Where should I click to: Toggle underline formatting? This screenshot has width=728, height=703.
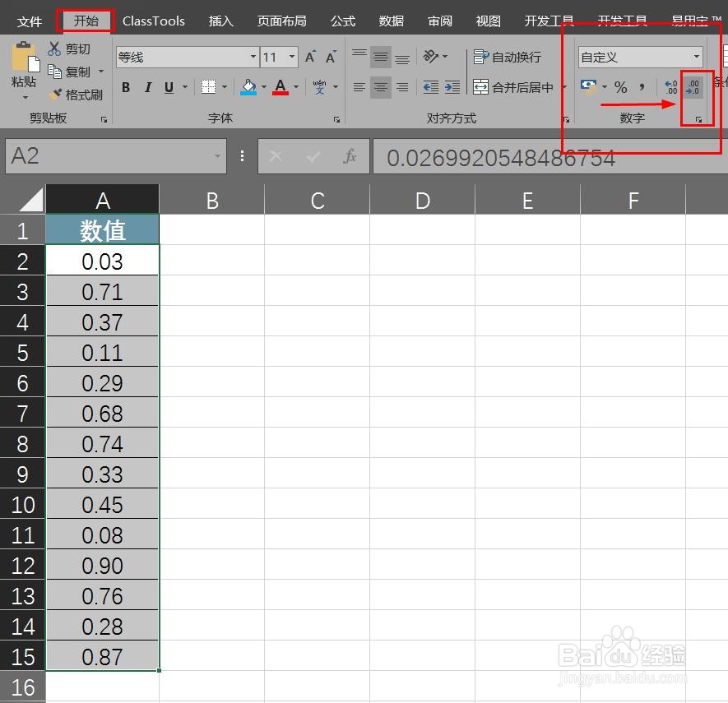point(169,87)
